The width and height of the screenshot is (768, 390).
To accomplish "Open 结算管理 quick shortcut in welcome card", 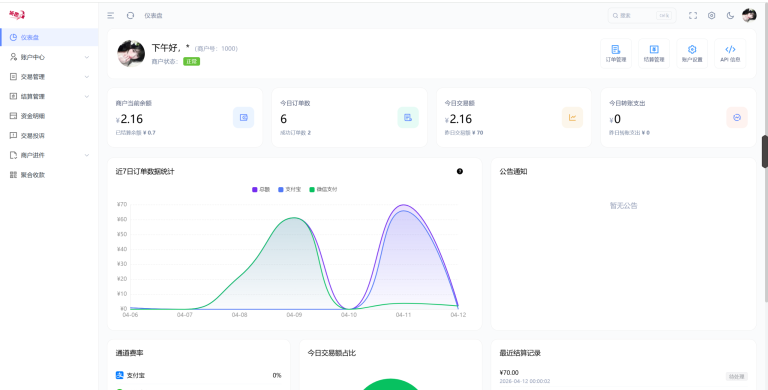I will click(654, 53).
